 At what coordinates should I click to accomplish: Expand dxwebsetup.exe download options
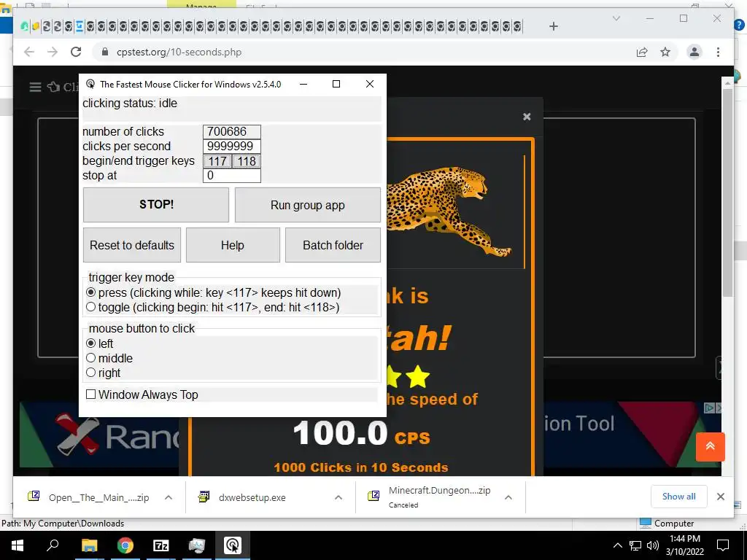click(x=338, y=497)
